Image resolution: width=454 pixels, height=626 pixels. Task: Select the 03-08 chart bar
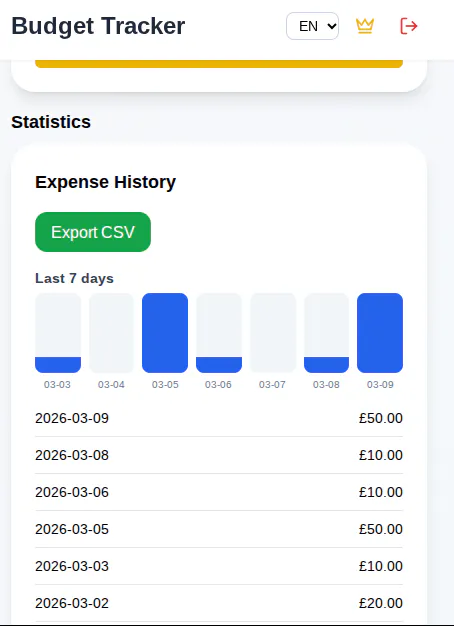coord(326,333)
